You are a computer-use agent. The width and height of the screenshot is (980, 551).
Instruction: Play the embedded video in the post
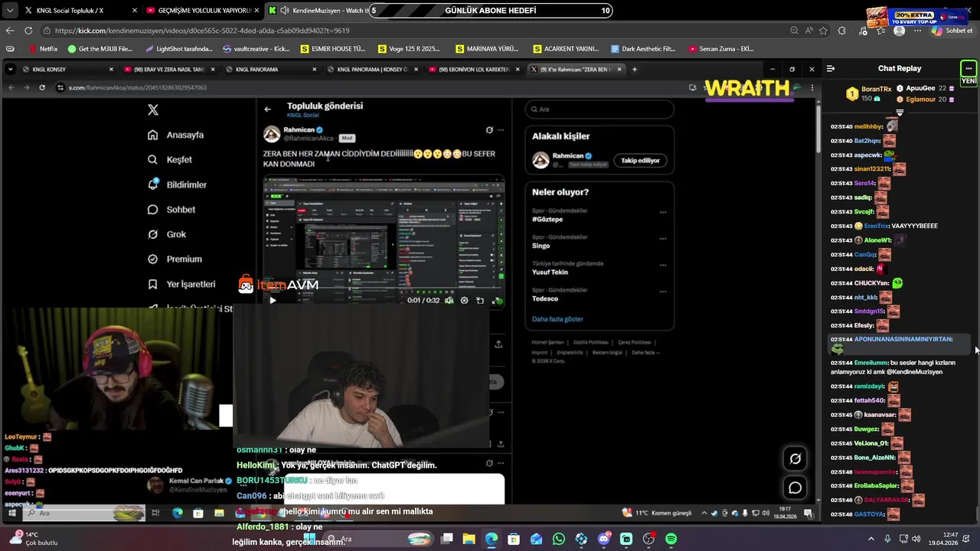pos(273,300)
